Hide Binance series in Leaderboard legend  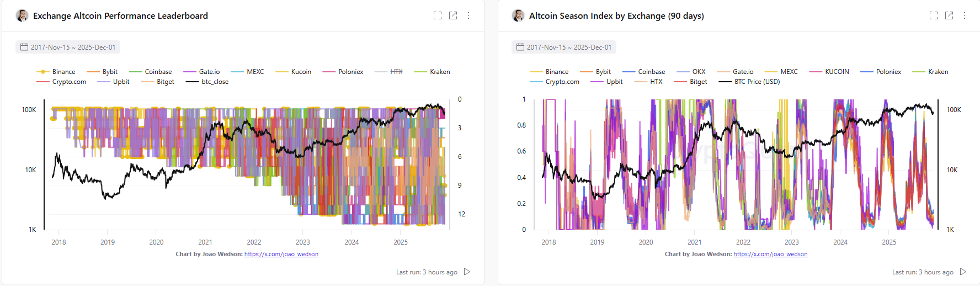(63, 72)
